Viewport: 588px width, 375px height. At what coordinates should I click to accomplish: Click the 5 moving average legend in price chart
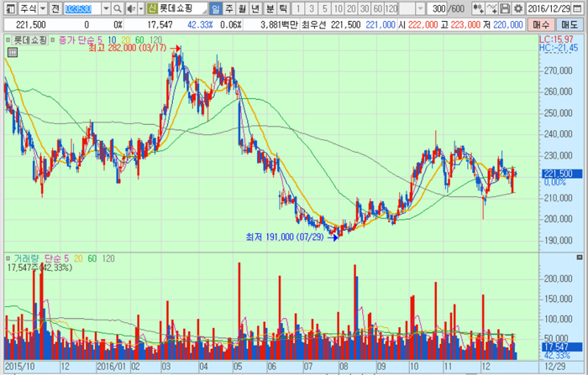coord(100,40)
